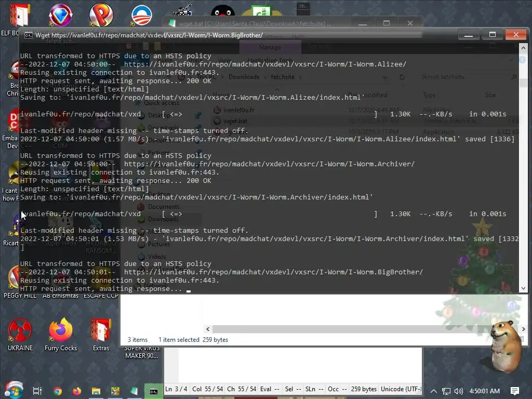This screenshot has width=532, height=399.
Task: Click the Explorer horizontal scrollbar left arrow
Action: pyautogui.click(x=208, y=329)
